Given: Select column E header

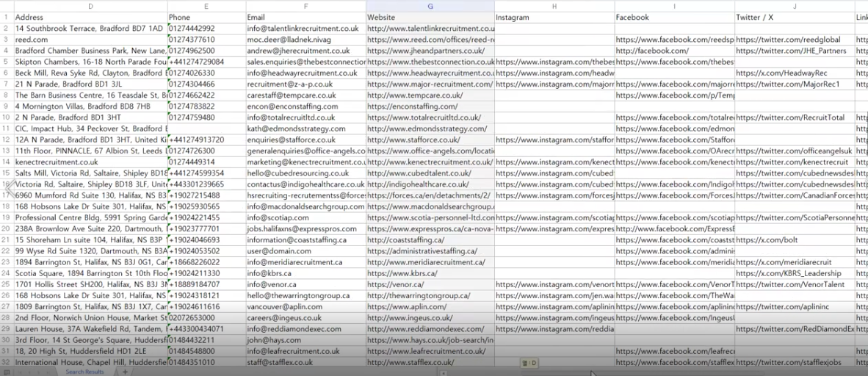Looking at the screenshot, I should (206, 6).
